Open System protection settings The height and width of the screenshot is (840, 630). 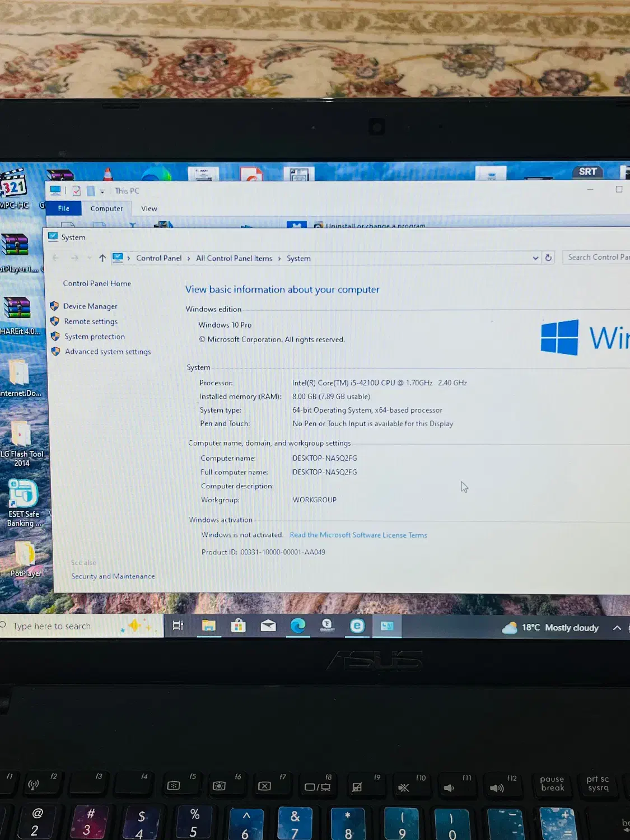pos(94,336)
